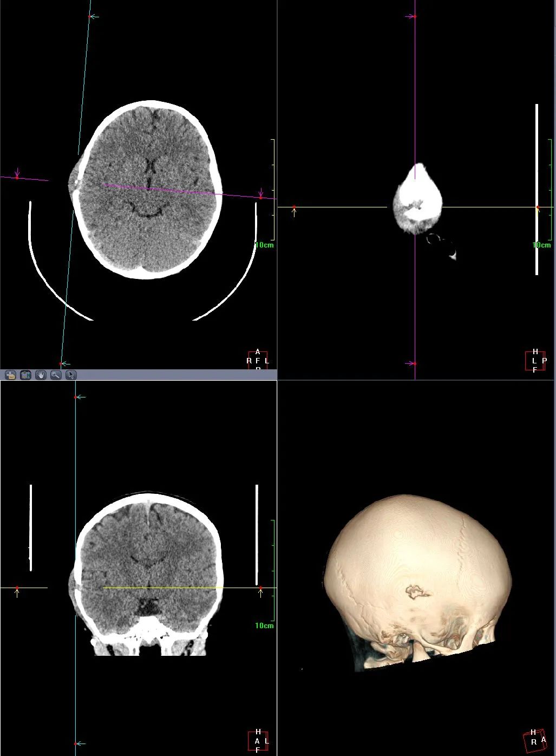556x756 pixels.
Task: Click skull defect on 3D rendering
Action: (x=417, y=592)
